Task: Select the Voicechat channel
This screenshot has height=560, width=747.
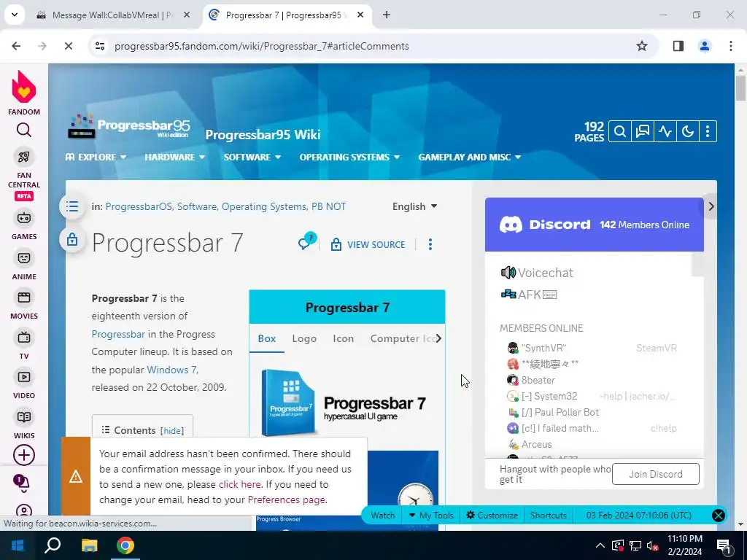Action: pyautogui.click(x=537, y=273)
